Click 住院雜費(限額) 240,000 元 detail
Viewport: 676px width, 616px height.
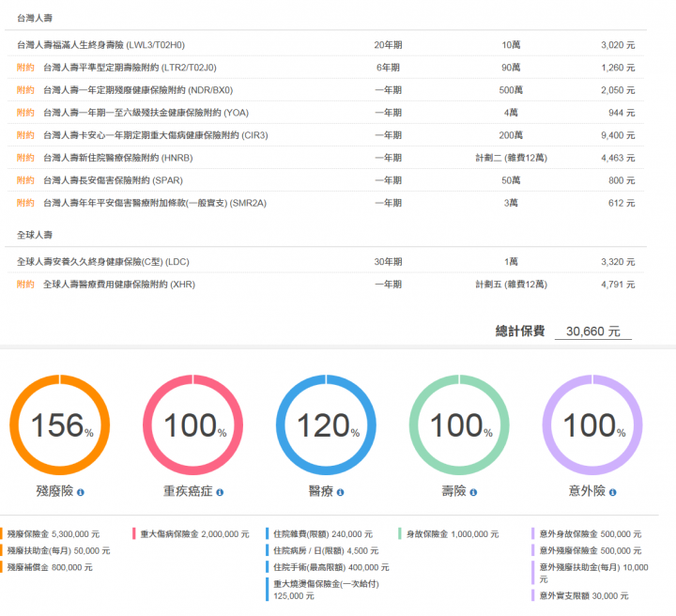click(x=323, y=534)
